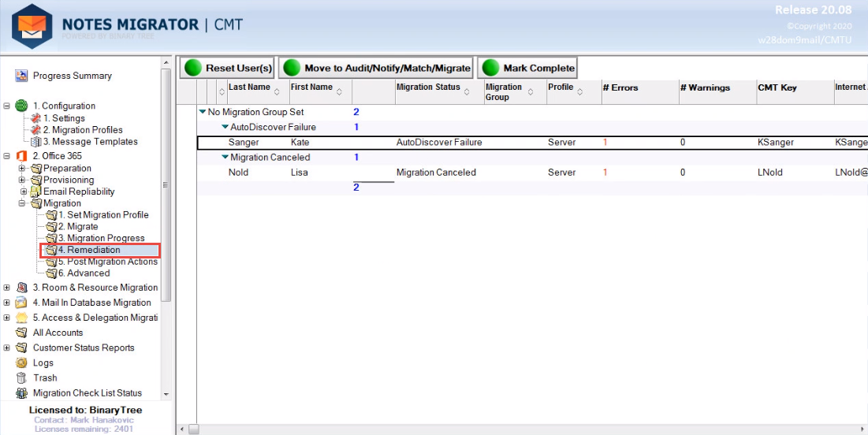Click the Preparation folder icon
This screenshot has height=435, width=868.
pyautogui.click(x=36, y=168)
